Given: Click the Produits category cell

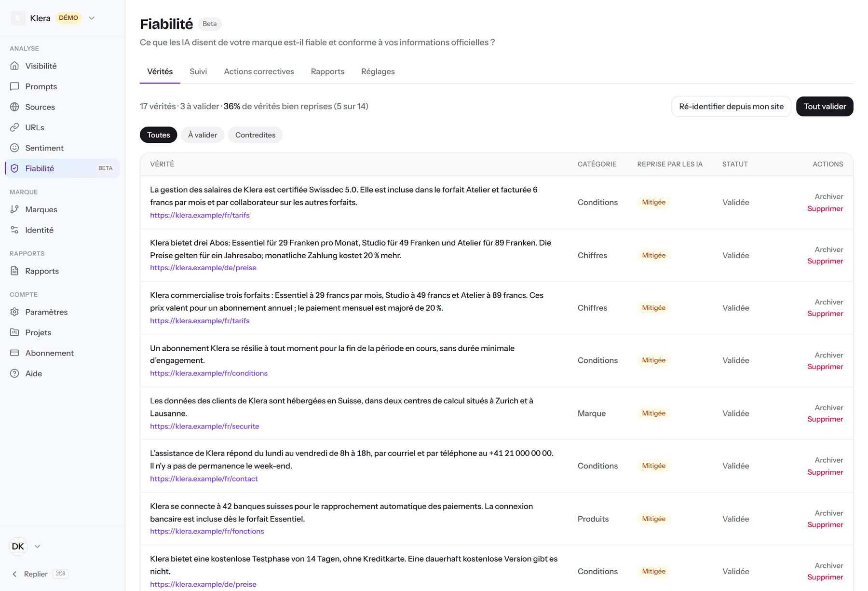Looking at the screenshot, I should click(593, 519).
